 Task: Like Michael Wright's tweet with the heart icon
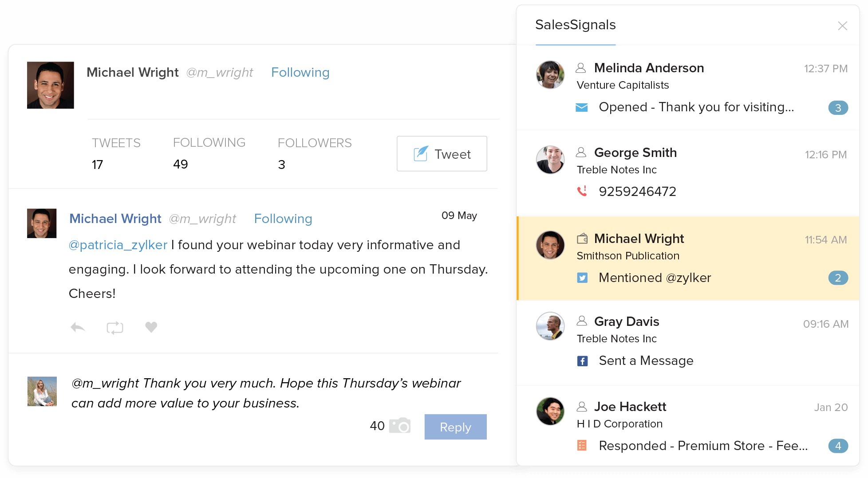point(151,327)
